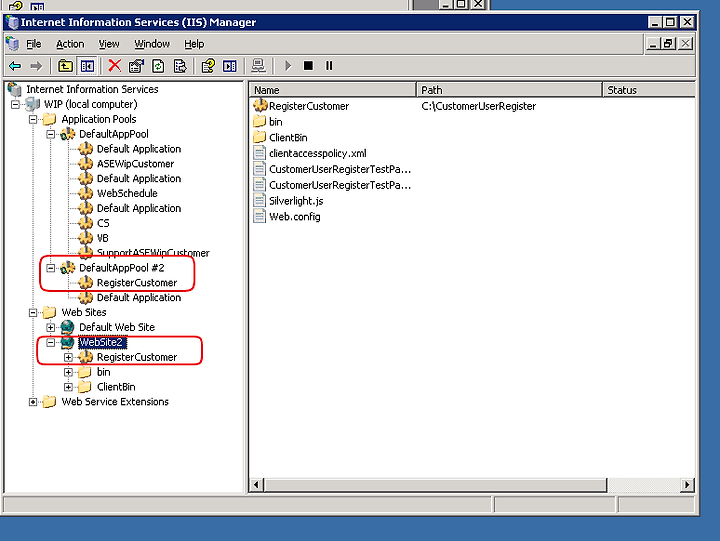Expand the bin folder in tree
The image size is (720, 541).
[x=68, y=372]
